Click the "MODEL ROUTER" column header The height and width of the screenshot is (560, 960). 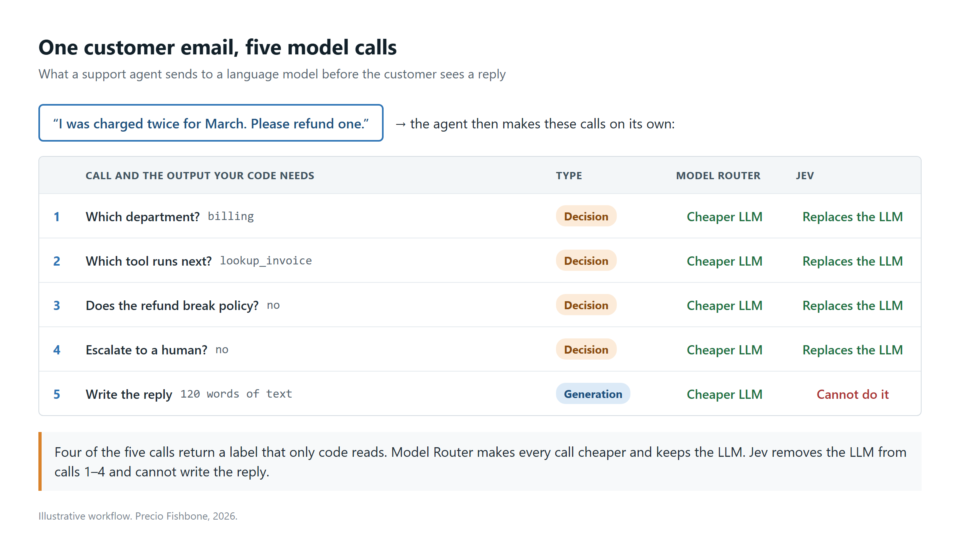pyautogui.click(x=718, y=176)
